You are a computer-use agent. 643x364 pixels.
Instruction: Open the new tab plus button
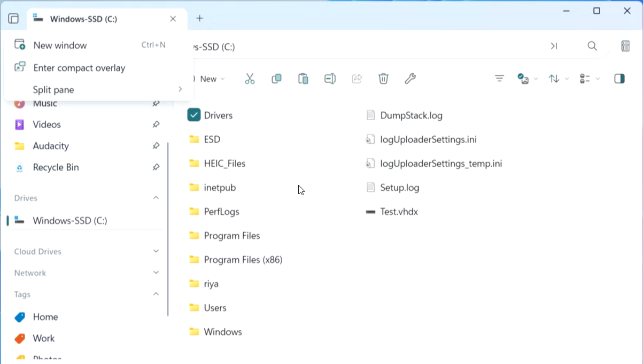[x=199, y=19]
